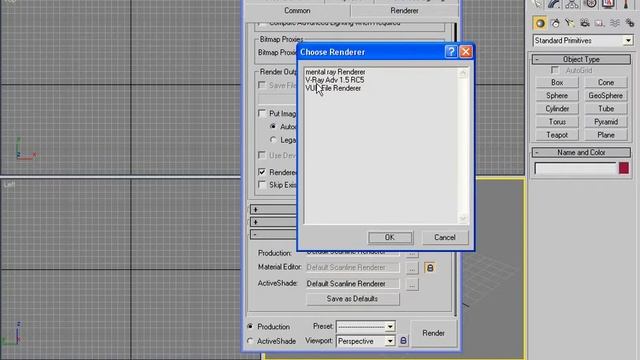
Task: Click the Material Editor renderer browse (...) button
Action: pyautogui.click(x=412, y=268)
